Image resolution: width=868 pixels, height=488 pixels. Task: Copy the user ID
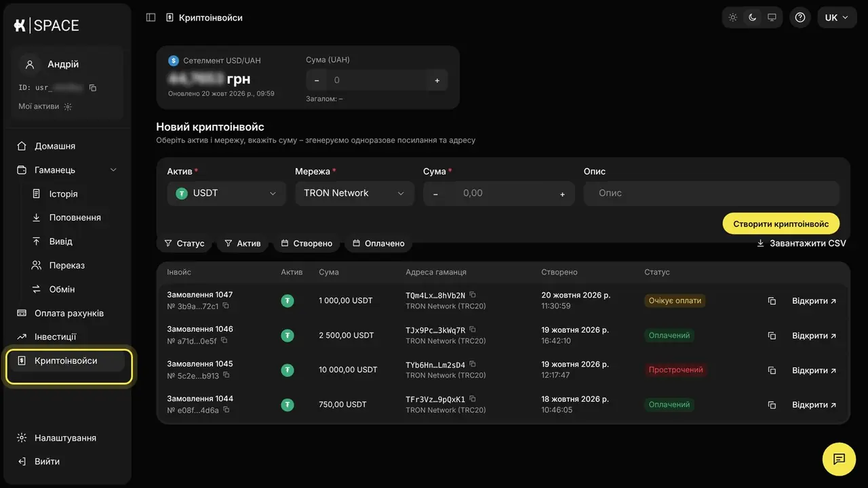pos(93,88)
